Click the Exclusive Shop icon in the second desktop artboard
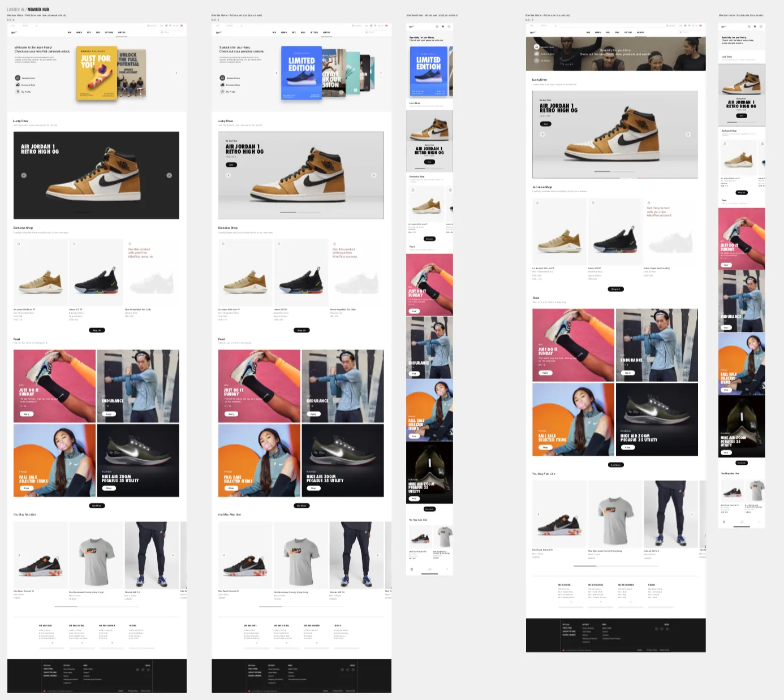784x700 pixels. coord(222,85)
